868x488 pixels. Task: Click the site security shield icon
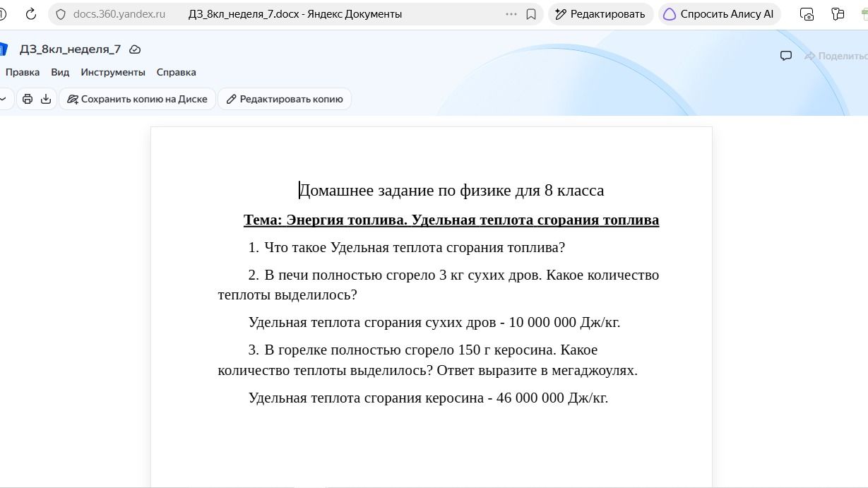click(x=61, y=14)
